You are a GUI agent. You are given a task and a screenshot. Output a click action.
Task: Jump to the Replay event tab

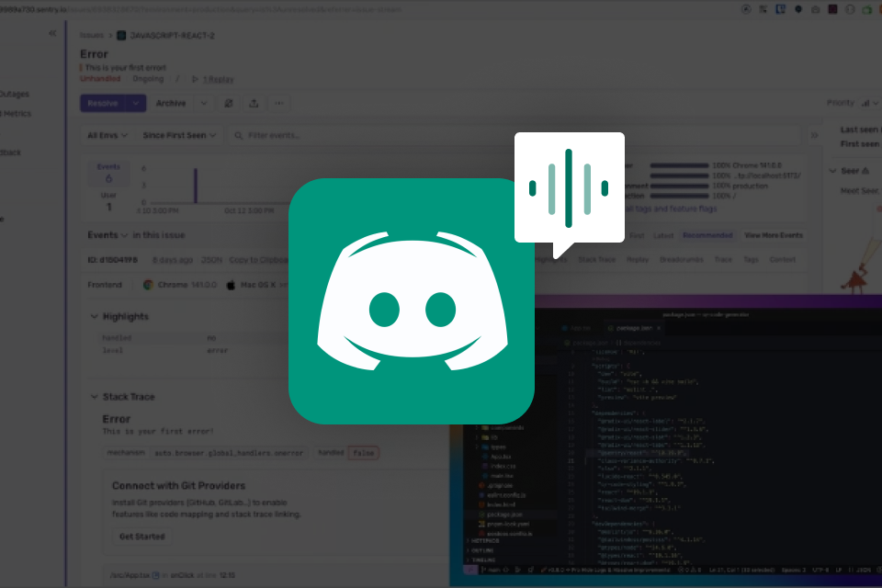tap(638, 259)
